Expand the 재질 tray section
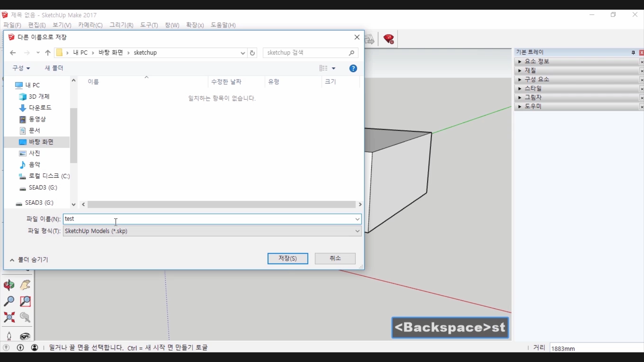The width and height of the screenshot is (644, 362). [x=530, y=70]
